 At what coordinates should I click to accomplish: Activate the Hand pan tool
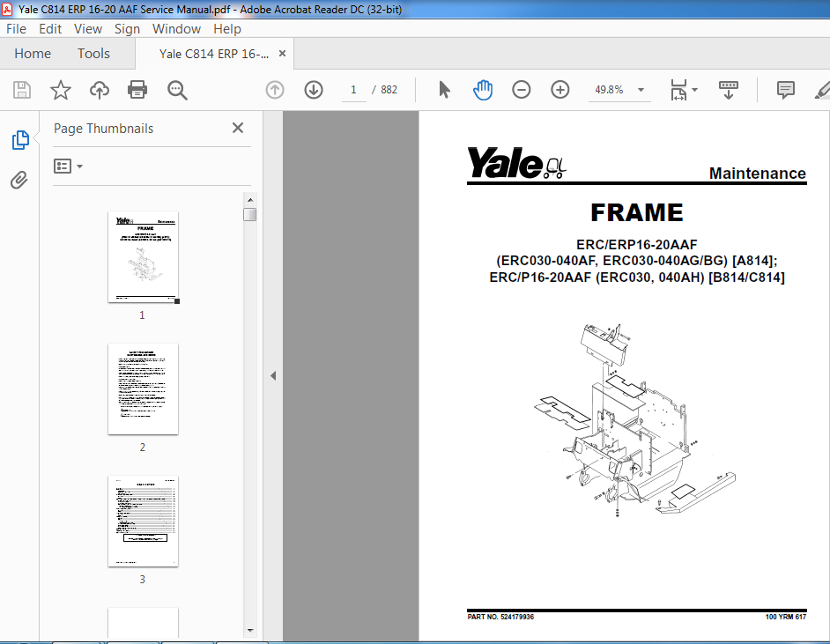483,90
